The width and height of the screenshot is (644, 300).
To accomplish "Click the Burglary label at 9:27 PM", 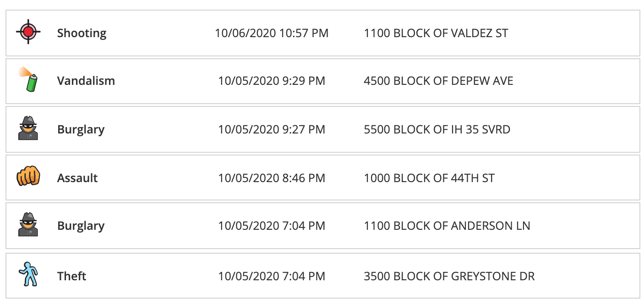I will 81,130.
